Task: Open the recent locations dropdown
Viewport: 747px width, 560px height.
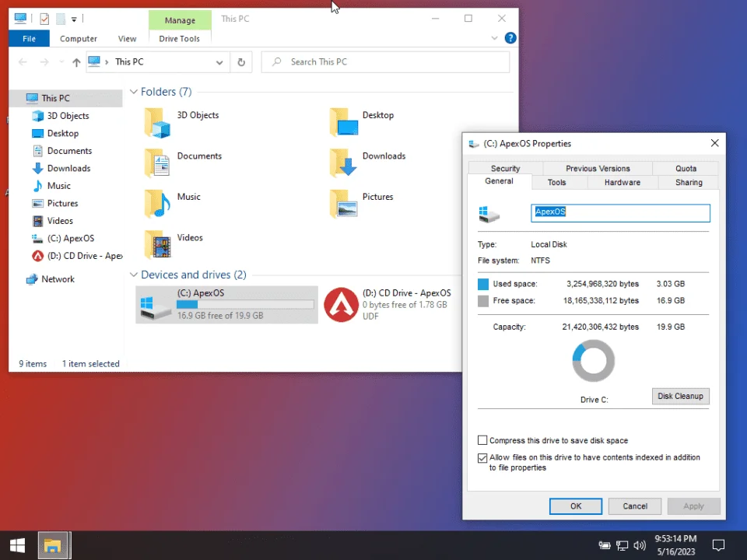Action: coord(61,62)
